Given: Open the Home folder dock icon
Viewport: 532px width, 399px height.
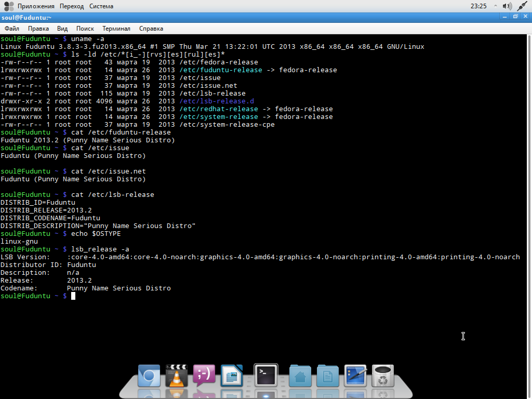Looking at the screenshot, I should (300, 376).
